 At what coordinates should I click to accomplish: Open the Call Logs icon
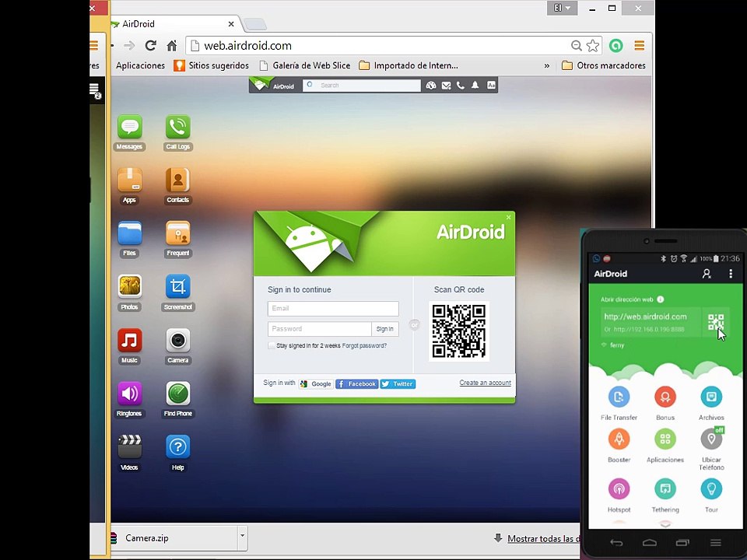click(177, 127)
